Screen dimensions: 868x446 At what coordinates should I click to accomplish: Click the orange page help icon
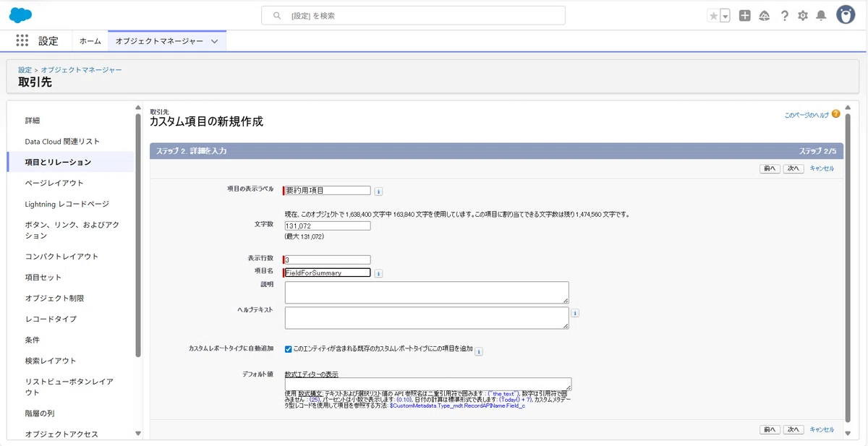836,114
